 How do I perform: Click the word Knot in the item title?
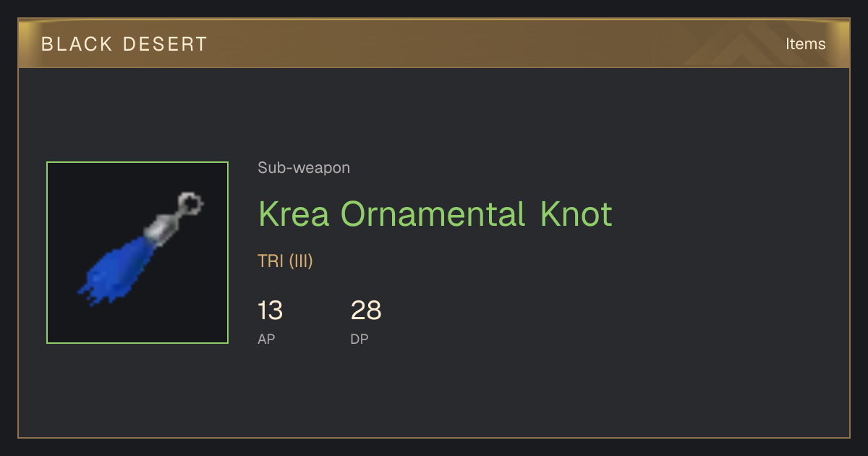576,214
